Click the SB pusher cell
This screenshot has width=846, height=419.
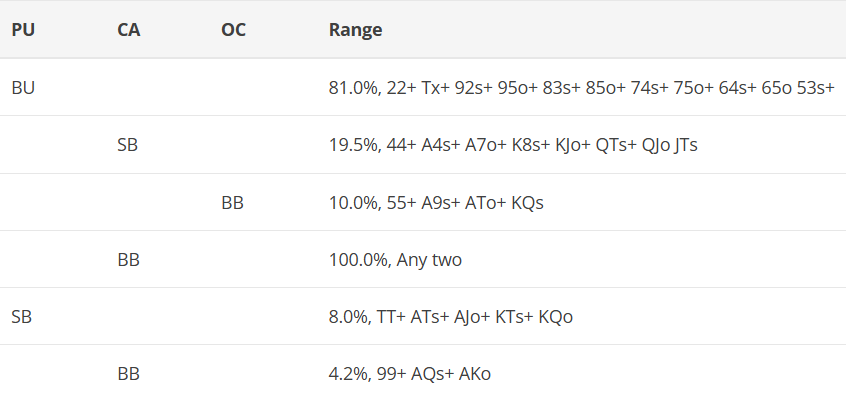22,317
